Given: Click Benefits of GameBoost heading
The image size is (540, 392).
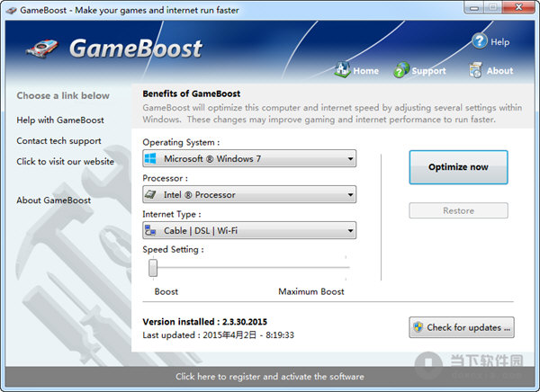Looking at the screenshot, I should tap(192, 94).
